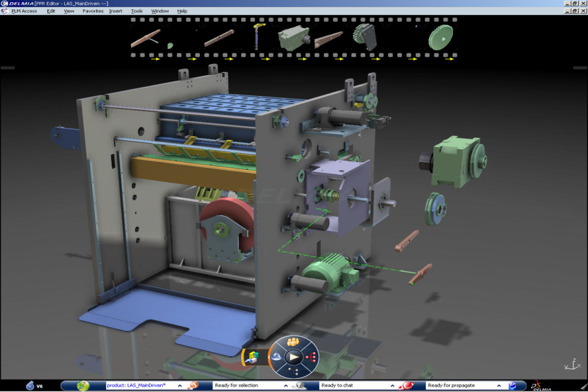Click the assembly blocks icon beside compass
The image size is (588, 392).
point(253,357)
